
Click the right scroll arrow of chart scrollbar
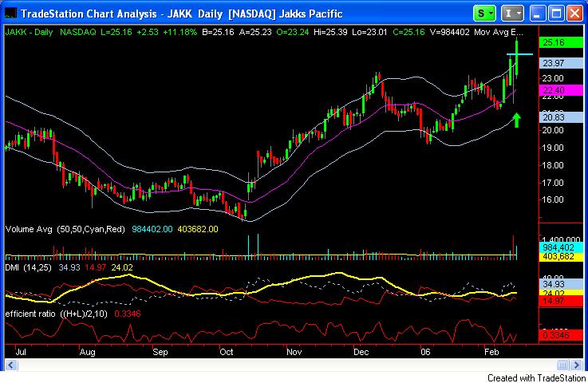point(576,365)
